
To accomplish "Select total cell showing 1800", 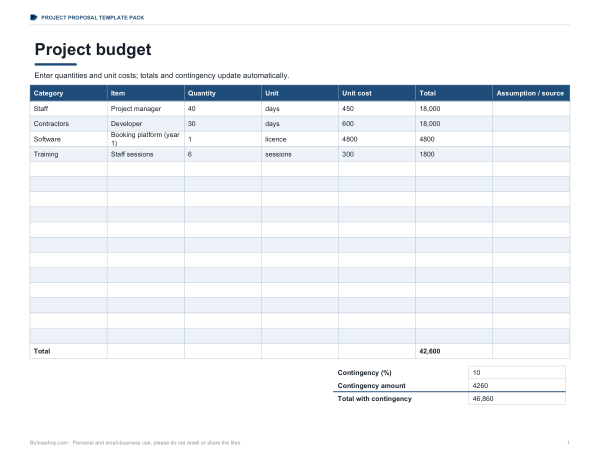I will point(454,154).
